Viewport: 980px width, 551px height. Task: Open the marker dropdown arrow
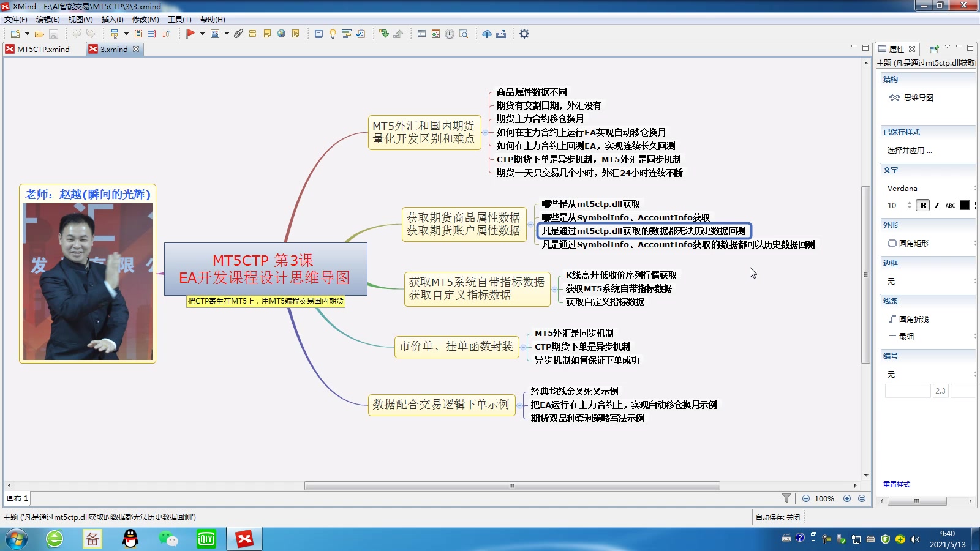coord(202,34)
